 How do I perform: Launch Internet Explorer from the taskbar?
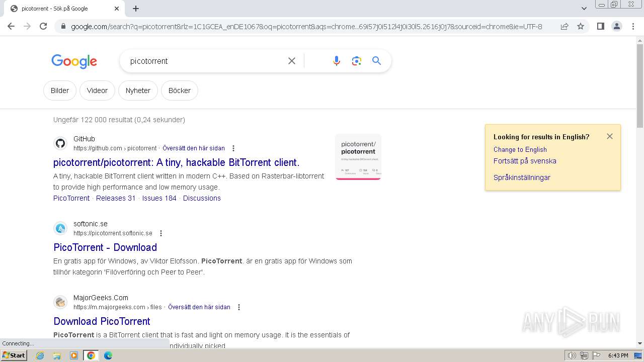pyautogui.click(x=40, y=355)
